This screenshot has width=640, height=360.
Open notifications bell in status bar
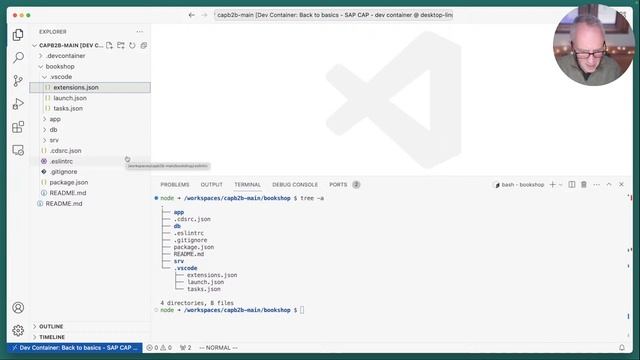(622, 348)
